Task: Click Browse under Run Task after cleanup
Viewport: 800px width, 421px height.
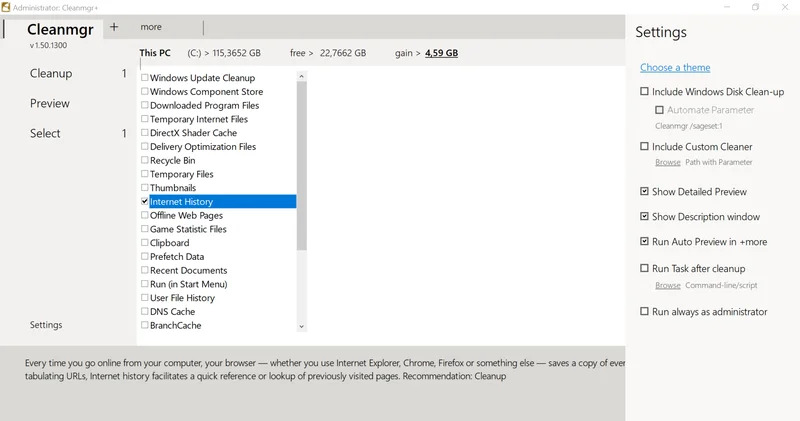Action: click(668, 285)
